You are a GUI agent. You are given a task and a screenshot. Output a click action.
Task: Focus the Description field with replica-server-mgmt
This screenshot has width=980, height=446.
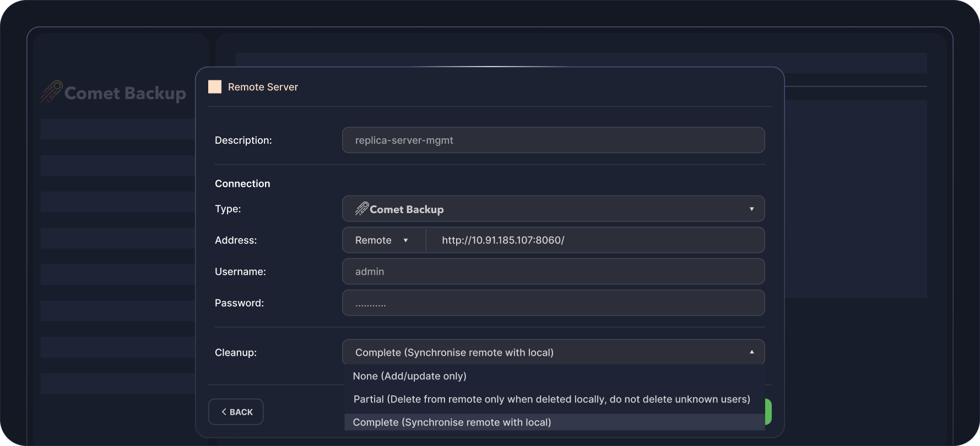(x=553, y=140)
